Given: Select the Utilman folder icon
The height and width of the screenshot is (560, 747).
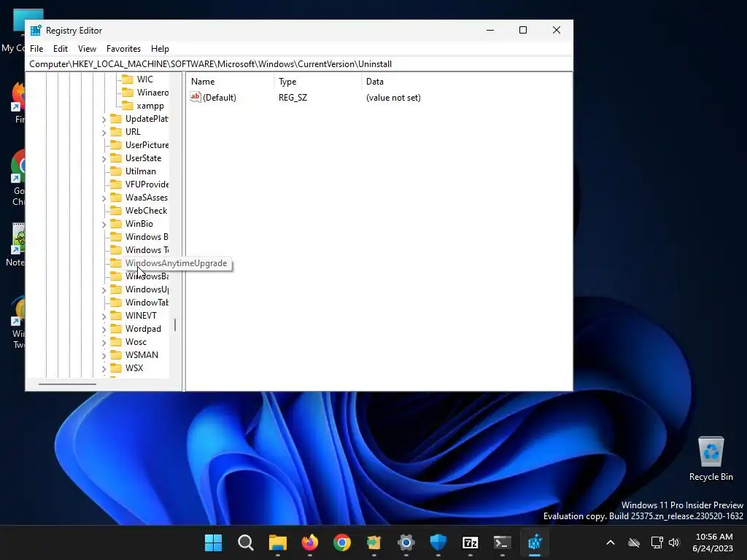Looking at the screenshot, I should [116, 171].
